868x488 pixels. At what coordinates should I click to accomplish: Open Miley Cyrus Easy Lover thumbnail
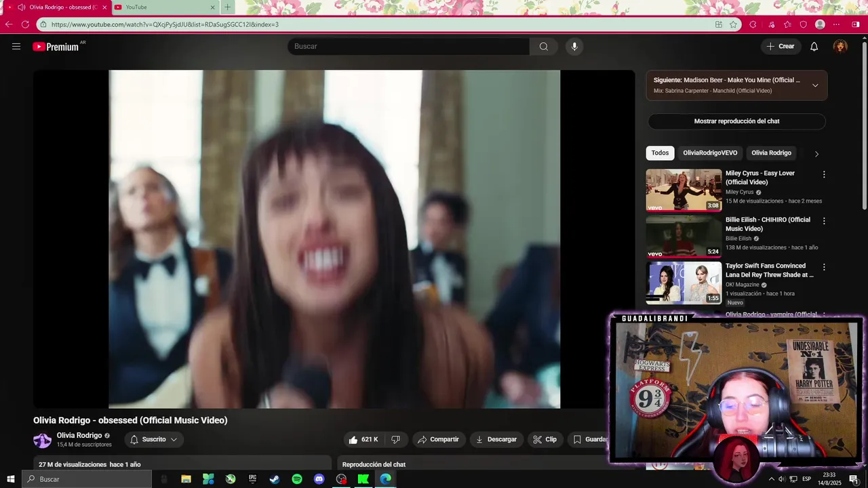(x=684, y=190)
